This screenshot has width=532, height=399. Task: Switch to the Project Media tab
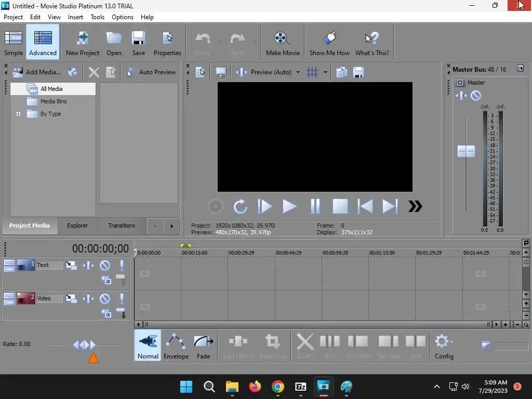30,225
